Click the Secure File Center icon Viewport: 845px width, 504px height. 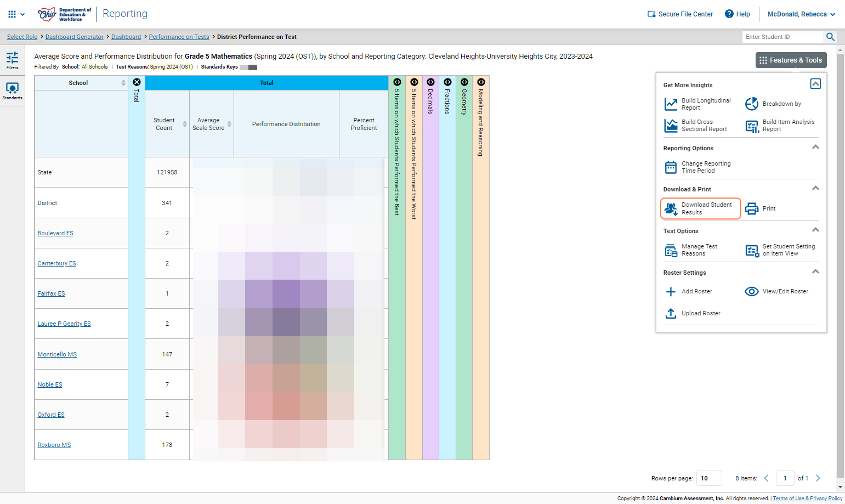[651, 14]
